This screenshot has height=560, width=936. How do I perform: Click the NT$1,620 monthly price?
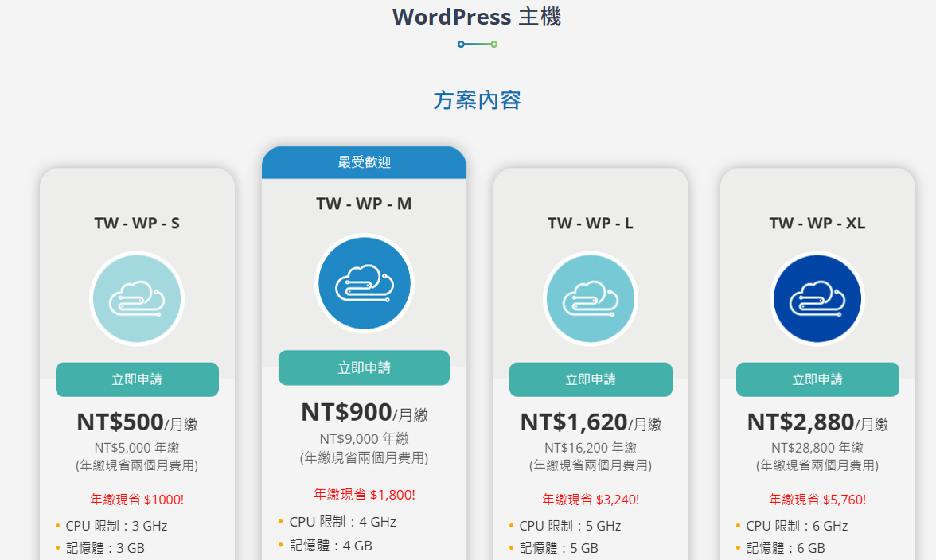(x=591, y=422)
